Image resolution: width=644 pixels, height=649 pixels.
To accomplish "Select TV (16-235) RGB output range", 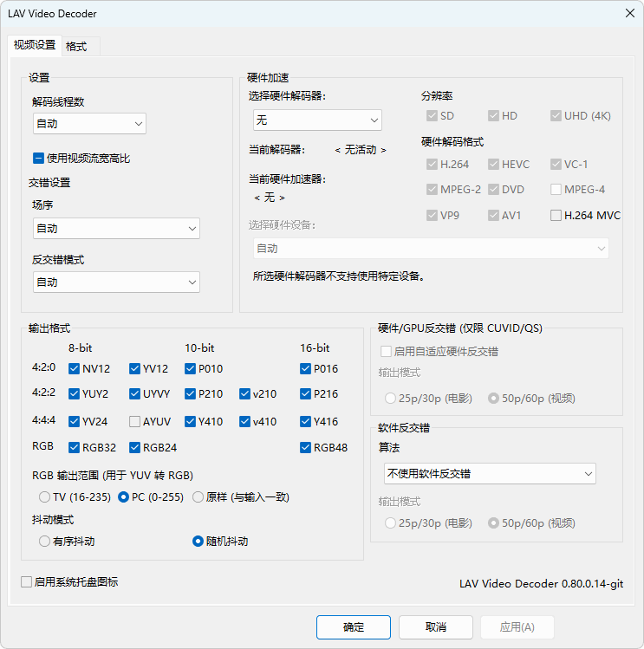I will coord(45,497).
